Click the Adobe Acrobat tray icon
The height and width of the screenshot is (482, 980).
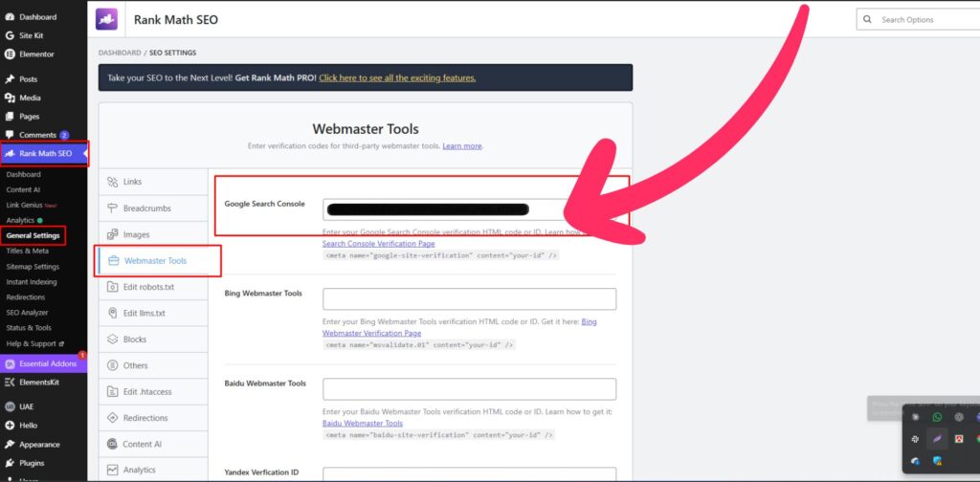(x=959, y=439)
